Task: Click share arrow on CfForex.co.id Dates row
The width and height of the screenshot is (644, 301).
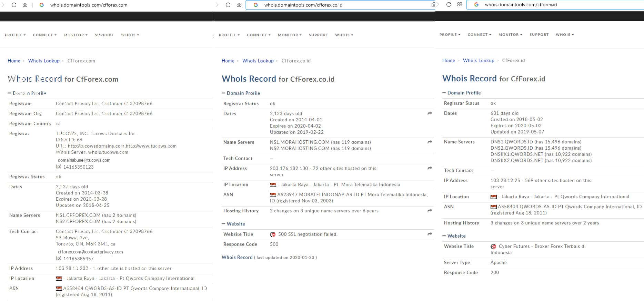Action: 430,113
